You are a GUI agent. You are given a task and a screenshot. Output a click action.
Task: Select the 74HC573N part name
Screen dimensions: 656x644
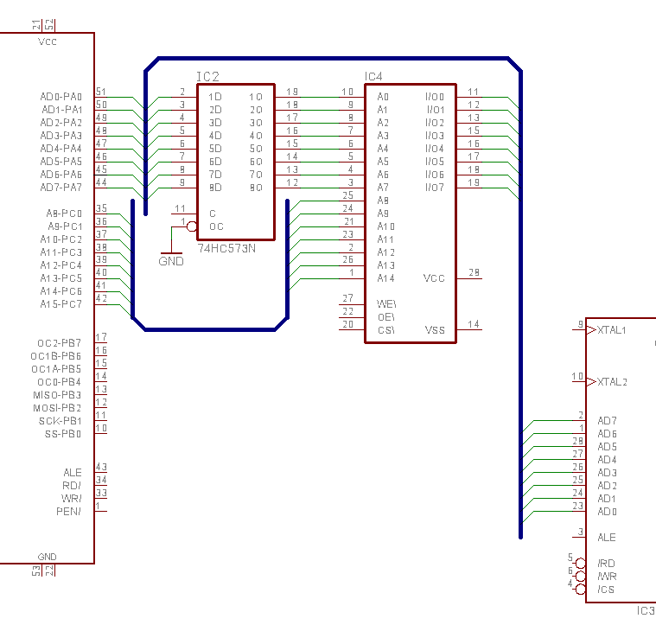tap(226, 249)
